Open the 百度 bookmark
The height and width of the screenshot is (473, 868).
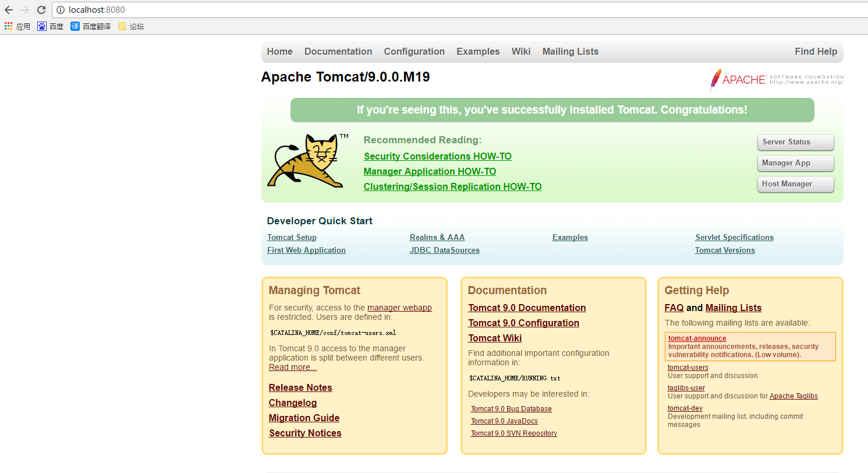[50, 26]
